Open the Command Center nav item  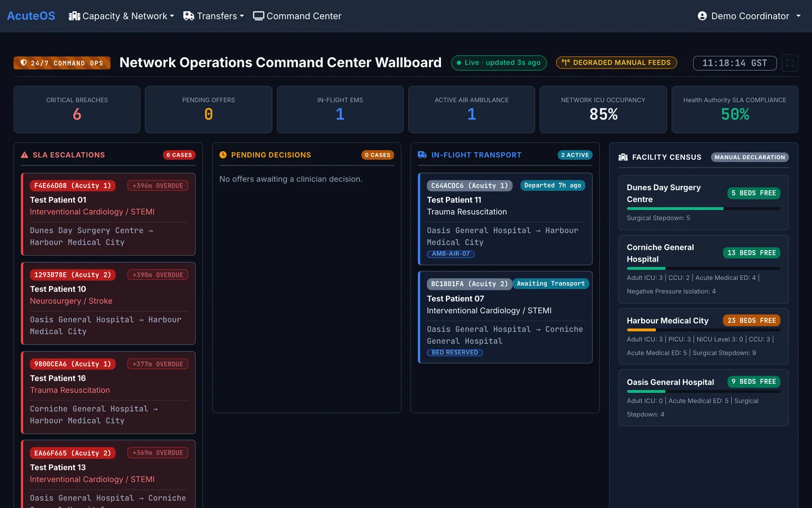297,16
